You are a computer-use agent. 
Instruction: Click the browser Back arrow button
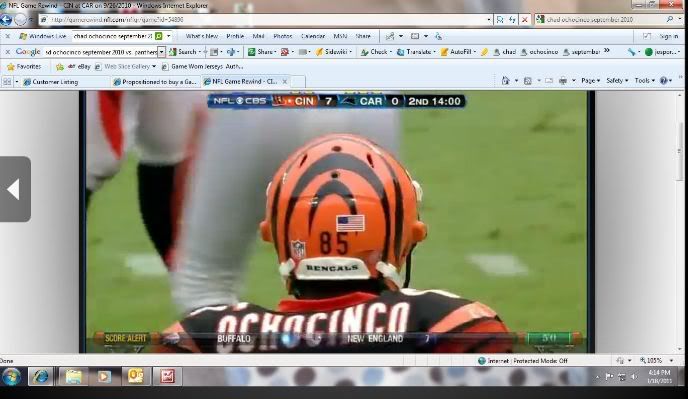(6, 20)
